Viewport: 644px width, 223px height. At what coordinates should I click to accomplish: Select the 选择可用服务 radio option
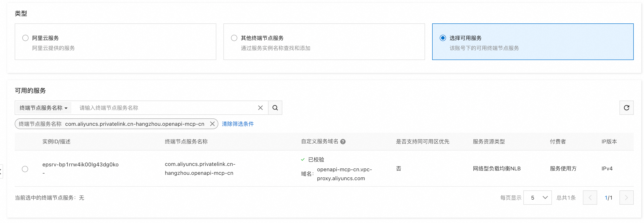coord(442,38)
